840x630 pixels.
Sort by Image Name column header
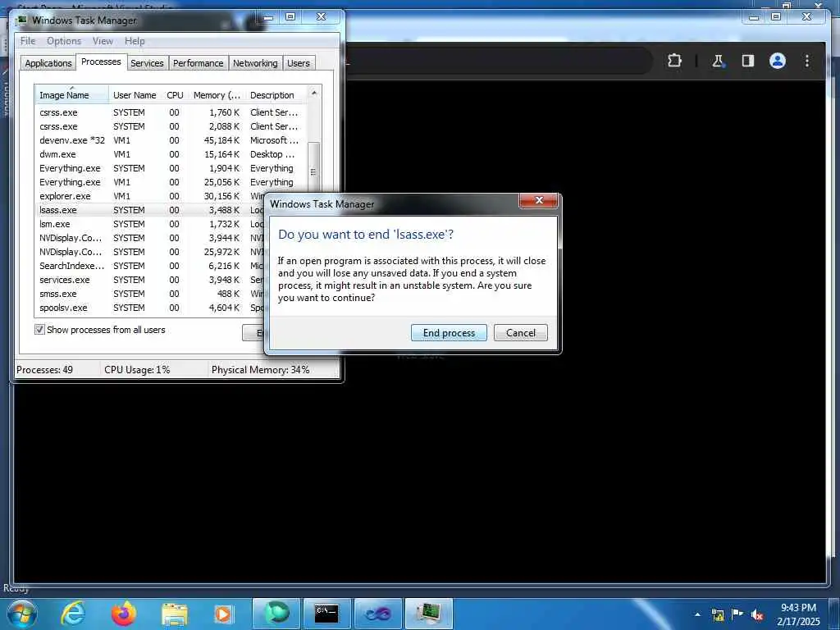[72, 95]
